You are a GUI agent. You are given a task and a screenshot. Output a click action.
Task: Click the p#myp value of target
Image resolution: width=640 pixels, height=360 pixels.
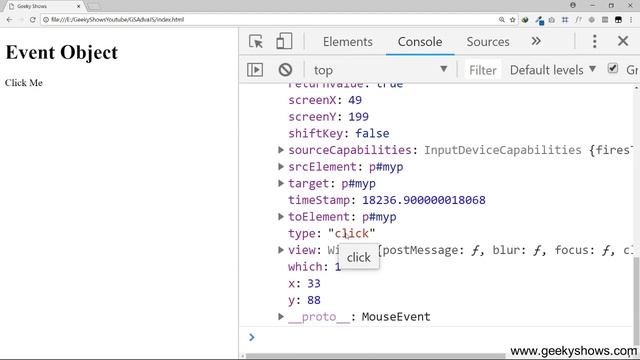[x=358, y=183]
